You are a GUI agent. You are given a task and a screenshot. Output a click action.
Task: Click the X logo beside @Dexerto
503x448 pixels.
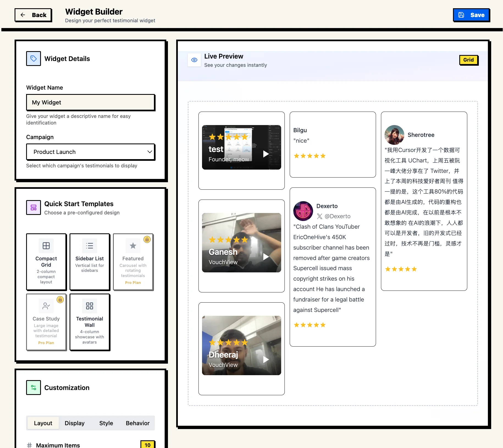tap(319, 216)
